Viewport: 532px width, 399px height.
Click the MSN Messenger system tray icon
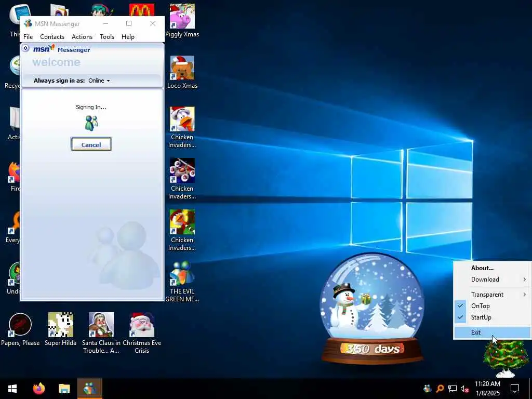click(428, 389)
